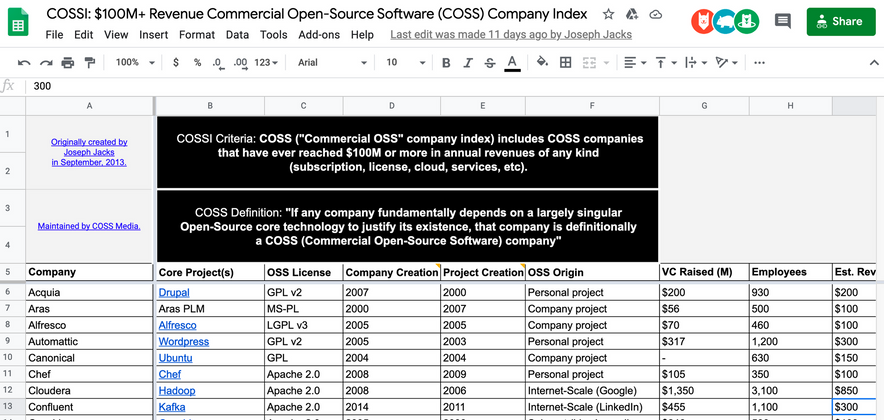Follow the Originally created by Joseph Jacks link
Viewport: 884px width, 420px height.
pos(89,152)
